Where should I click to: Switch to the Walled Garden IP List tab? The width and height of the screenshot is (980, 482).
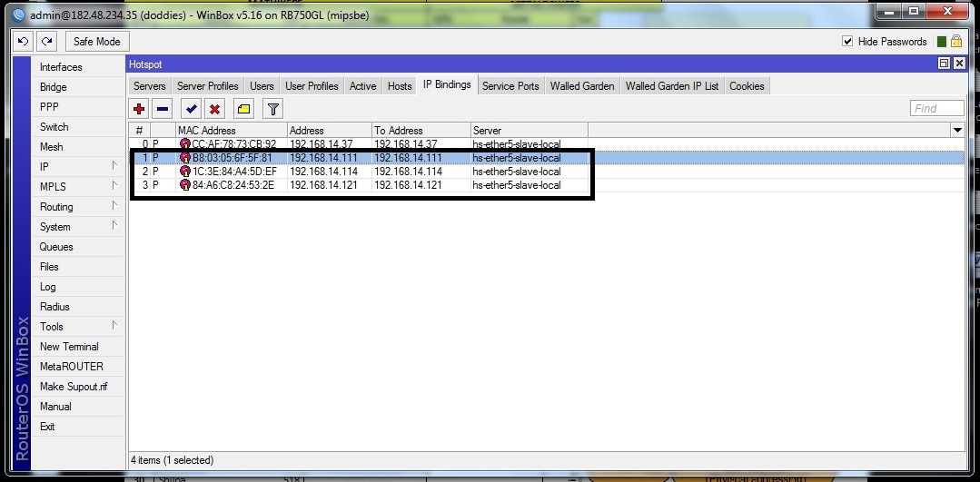pyautogui.click(x=672, y=86)
